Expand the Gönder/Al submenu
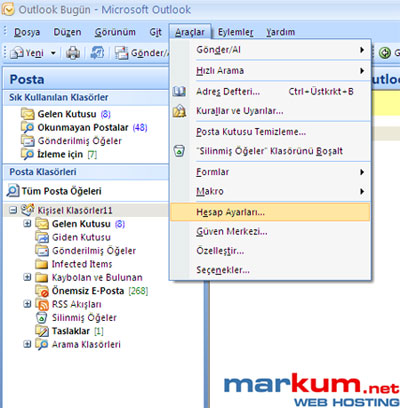 tap(270, 50)
